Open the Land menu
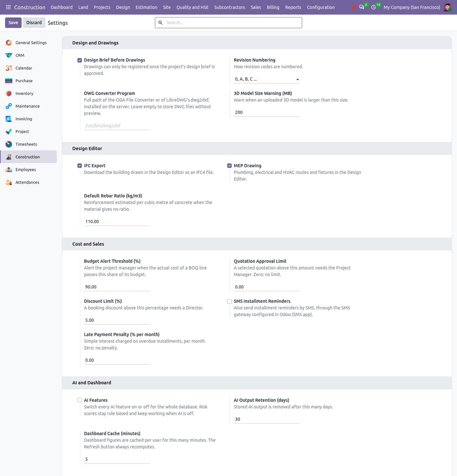This screenshot has width=457, height=476. 83,7
